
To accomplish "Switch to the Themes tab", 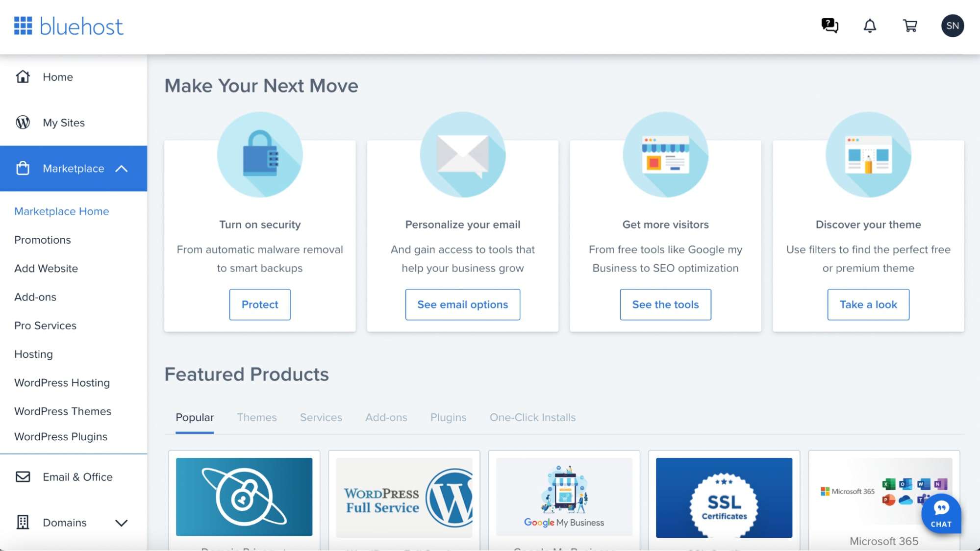I will click(257, 417).
